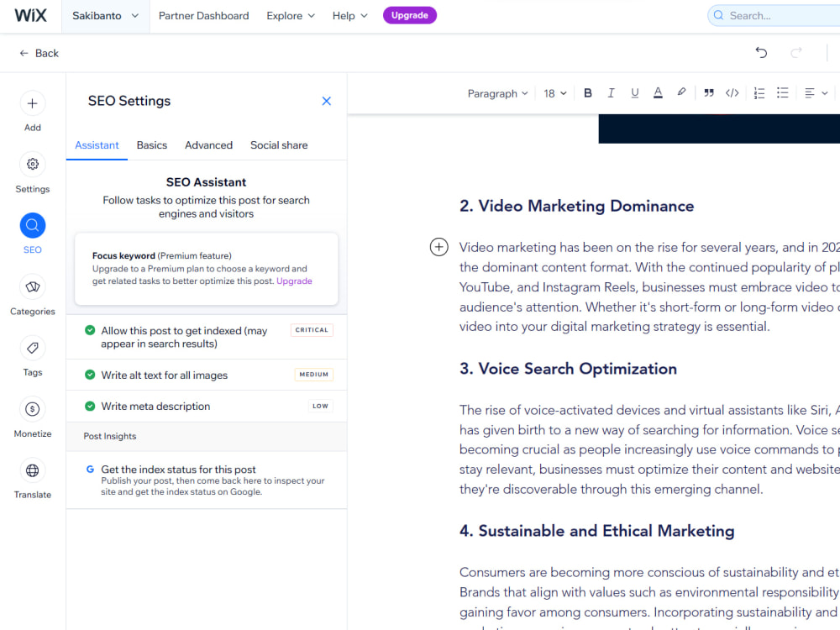Close the SEO Settings panel
This screenshot has height=630, width=840.
326,101
